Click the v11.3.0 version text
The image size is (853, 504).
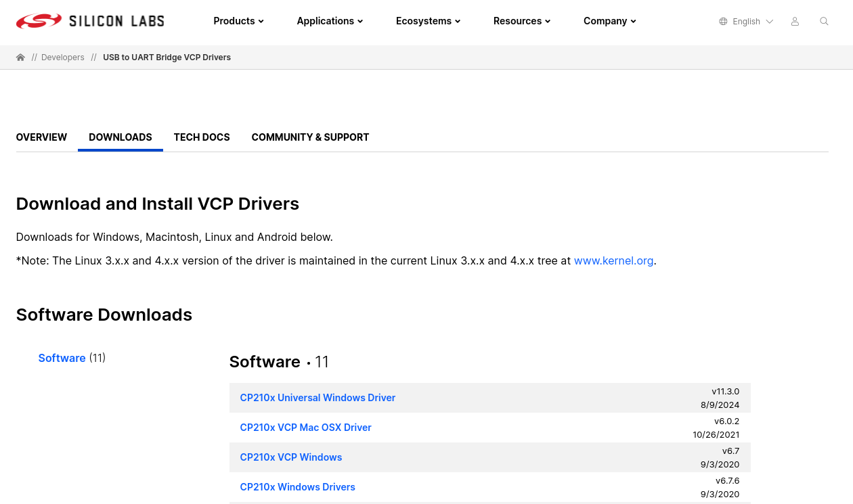(725, 392)
